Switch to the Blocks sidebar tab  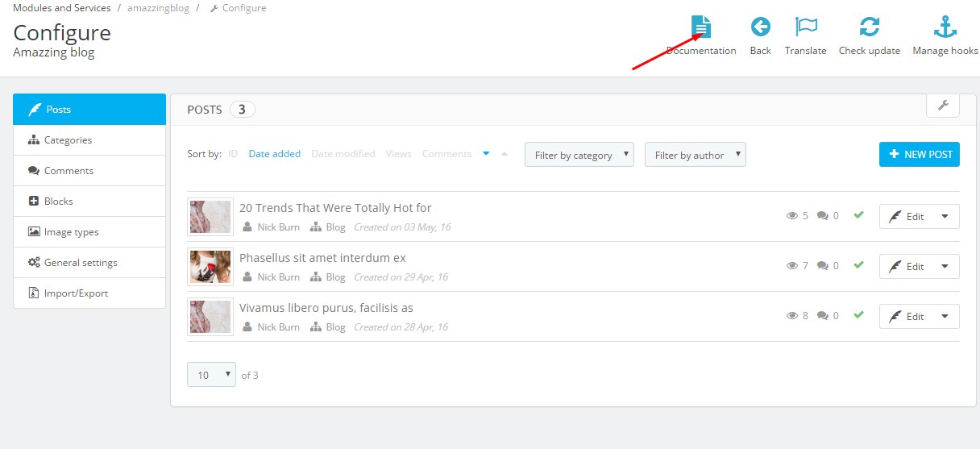pyautogui.click(x=89, y=201)
